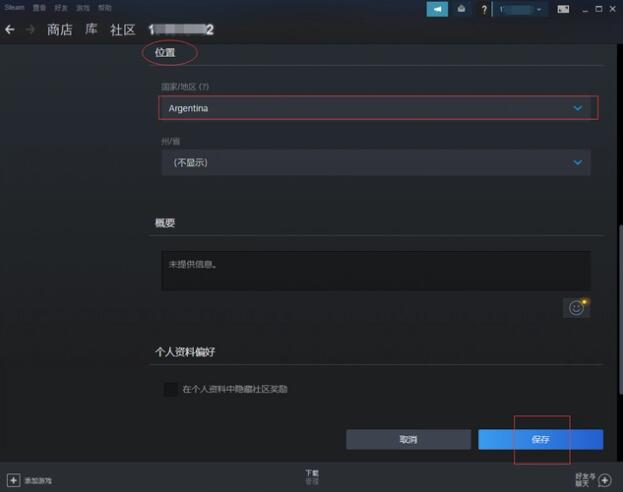Open the 库 (Library) tab
This screenshot has height=492, width=623.
point(93,30)
